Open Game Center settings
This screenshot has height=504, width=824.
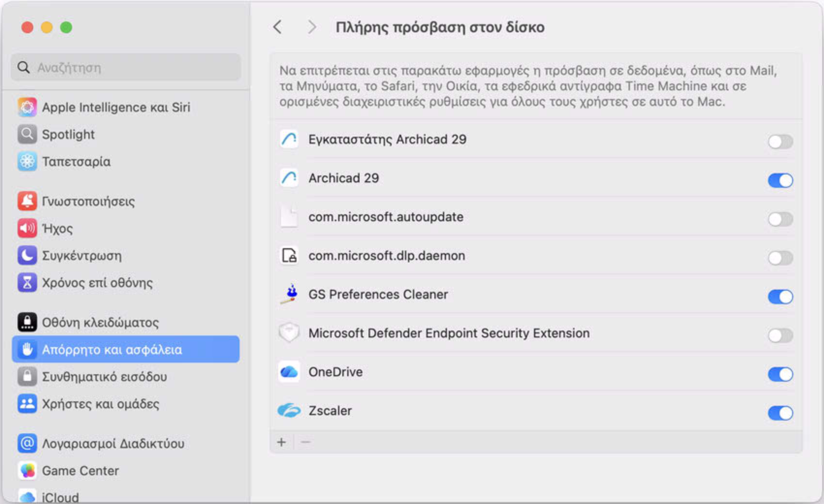pyautogui.click(x=126, y=471)
